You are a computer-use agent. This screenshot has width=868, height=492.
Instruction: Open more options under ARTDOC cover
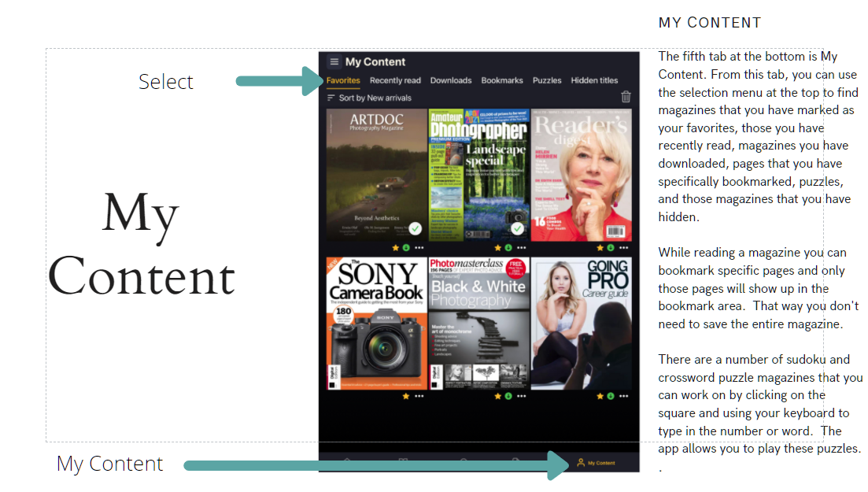point(419,248)
